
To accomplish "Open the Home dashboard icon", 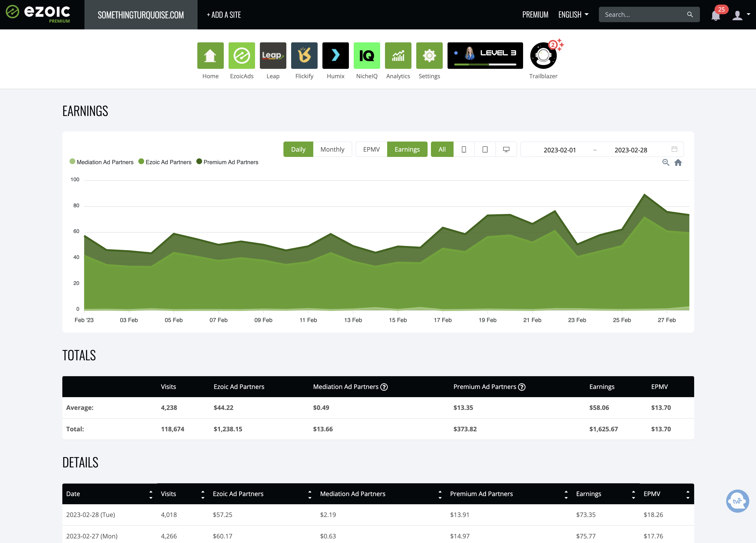I will [x=210, y=55].
